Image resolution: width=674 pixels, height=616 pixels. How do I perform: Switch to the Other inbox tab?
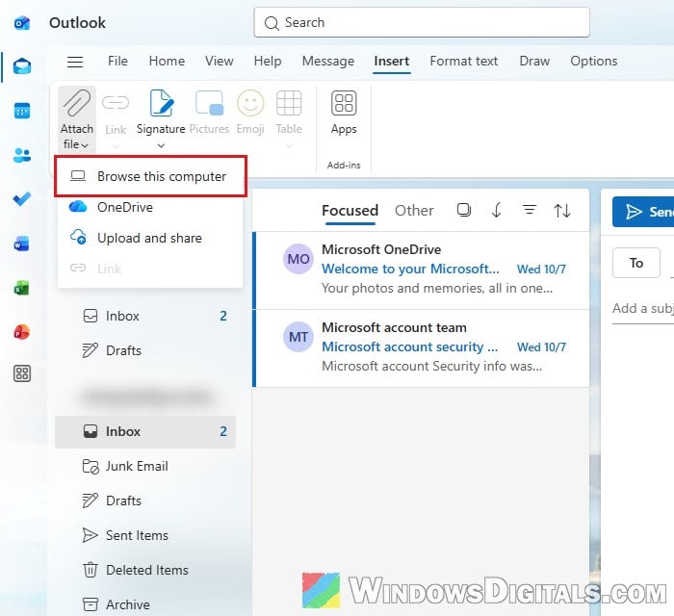(x=414, y=211)
